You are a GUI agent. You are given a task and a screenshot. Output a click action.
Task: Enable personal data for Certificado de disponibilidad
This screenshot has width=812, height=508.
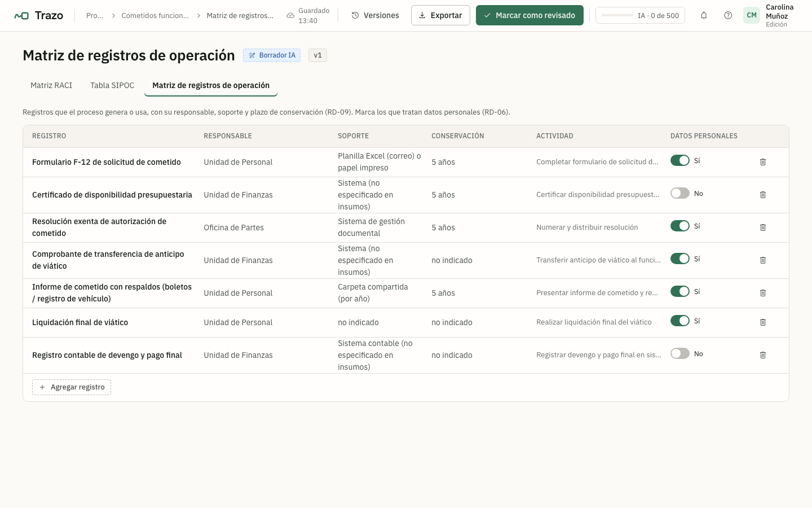coord(680,193)
